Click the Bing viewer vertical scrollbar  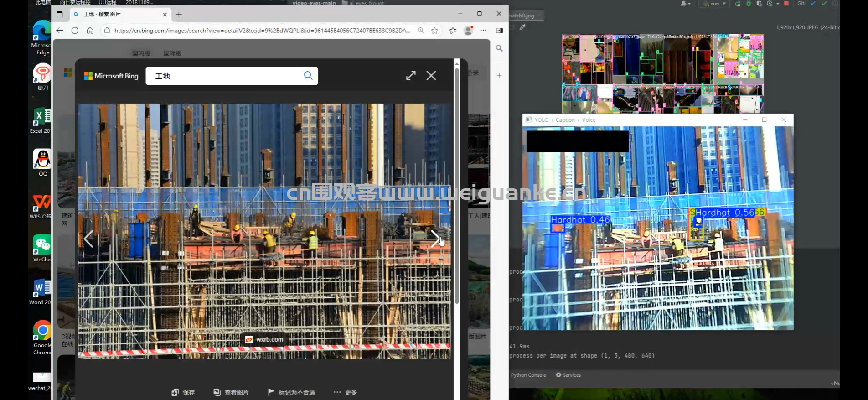(x=457, y=185)
